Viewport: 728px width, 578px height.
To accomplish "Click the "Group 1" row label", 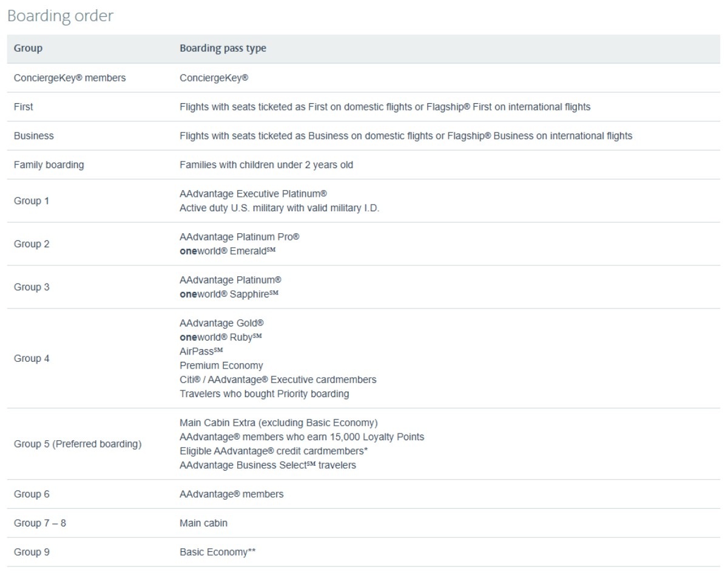I will [x=32, y=200].
